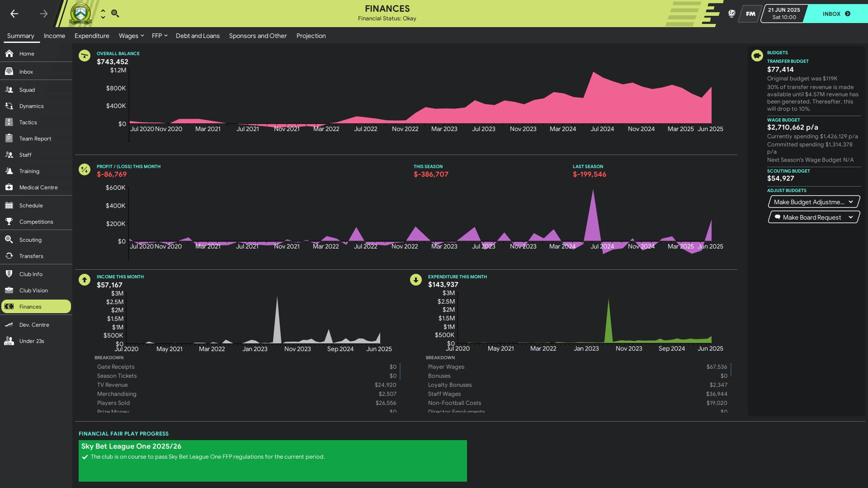The image size is (868, 488).
Task: Click the Loyalty Bonuses row
Action: (577, 385)
